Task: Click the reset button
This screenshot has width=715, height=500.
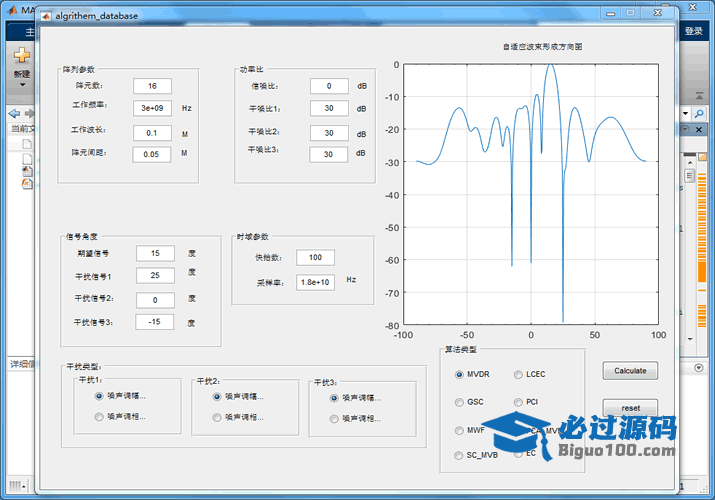Action: click(630, 408)
